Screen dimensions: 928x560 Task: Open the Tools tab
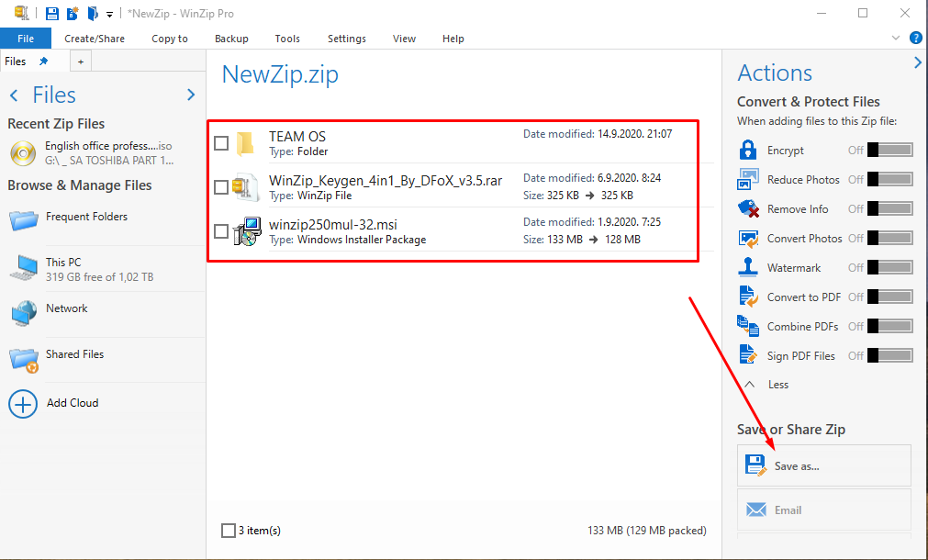click(x=287, y=39)
